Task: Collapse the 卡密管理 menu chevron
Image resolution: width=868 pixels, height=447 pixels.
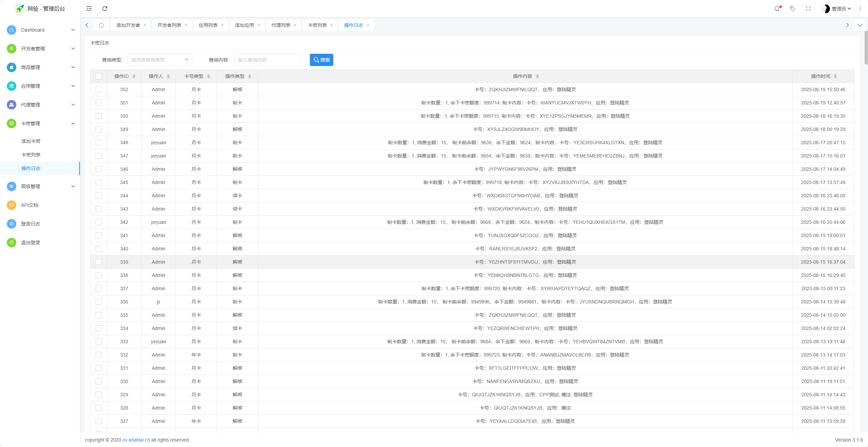Action: (x=73, y=123)
